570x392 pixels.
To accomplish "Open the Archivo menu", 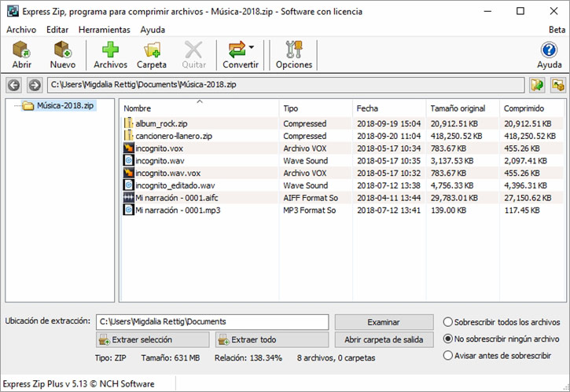I will (21, 30).
